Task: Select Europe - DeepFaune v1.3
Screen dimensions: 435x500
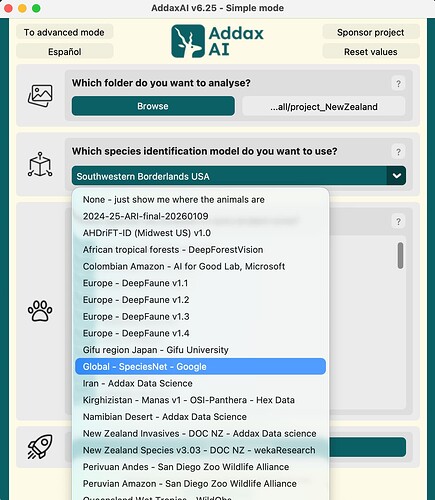Action: tap(200, 316)
